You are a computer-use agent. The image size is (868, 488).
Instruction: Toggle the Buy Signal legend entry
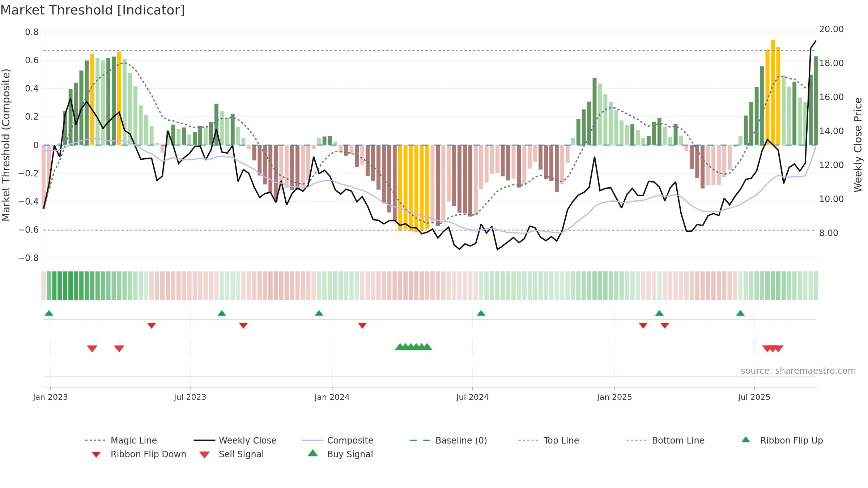point(340,454)
